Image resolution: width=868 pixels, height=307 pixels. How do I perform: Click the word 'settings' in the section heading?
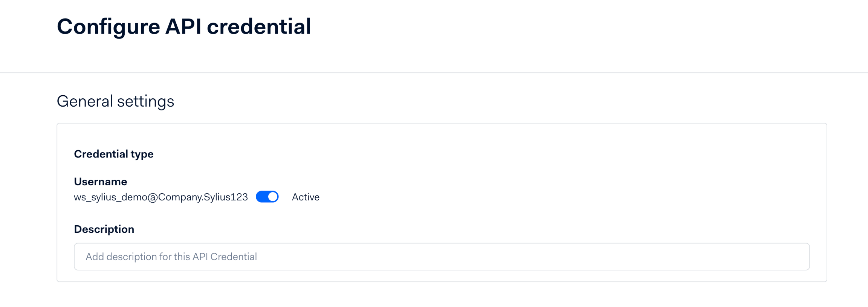point(145,101)
